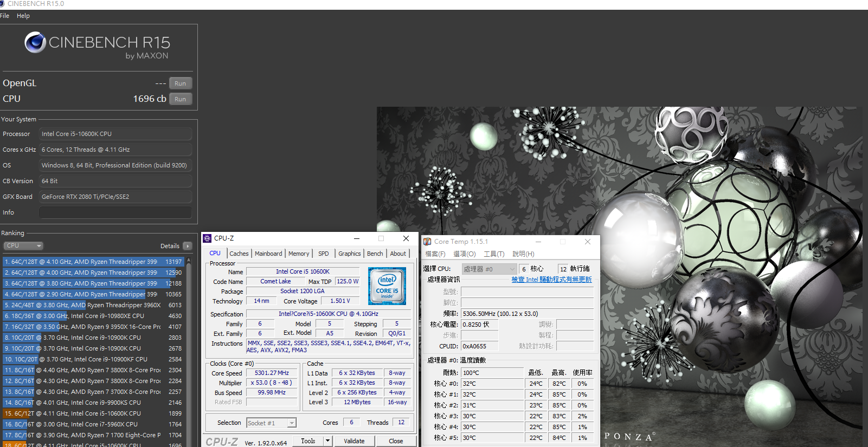Click CPU-Z Core Speed value 5301.27 MHz
Screen dimensions: 868x447
[x=272, y=373]
